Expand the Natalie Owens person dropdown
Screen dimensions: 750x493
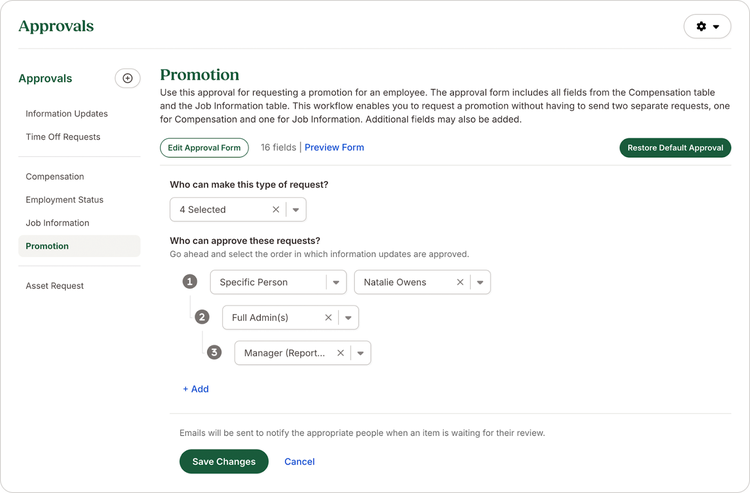(480, 282)
